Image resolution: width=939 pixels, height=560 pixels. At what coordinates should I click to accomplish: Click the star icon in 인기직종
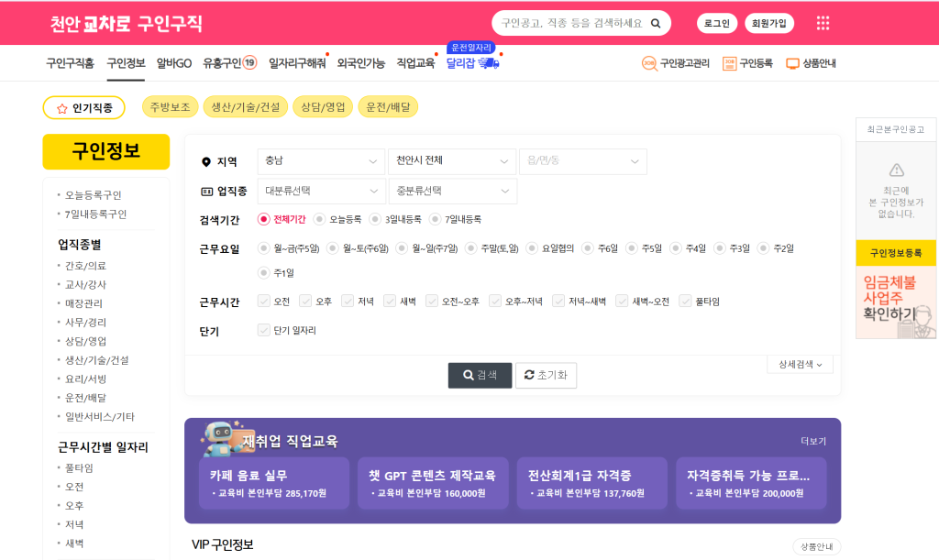(61, 108)
